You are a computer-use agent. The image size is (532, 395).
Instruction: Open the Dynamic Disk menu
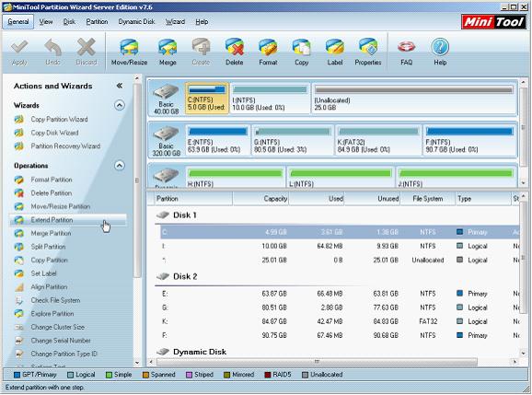tap(136, 22)
